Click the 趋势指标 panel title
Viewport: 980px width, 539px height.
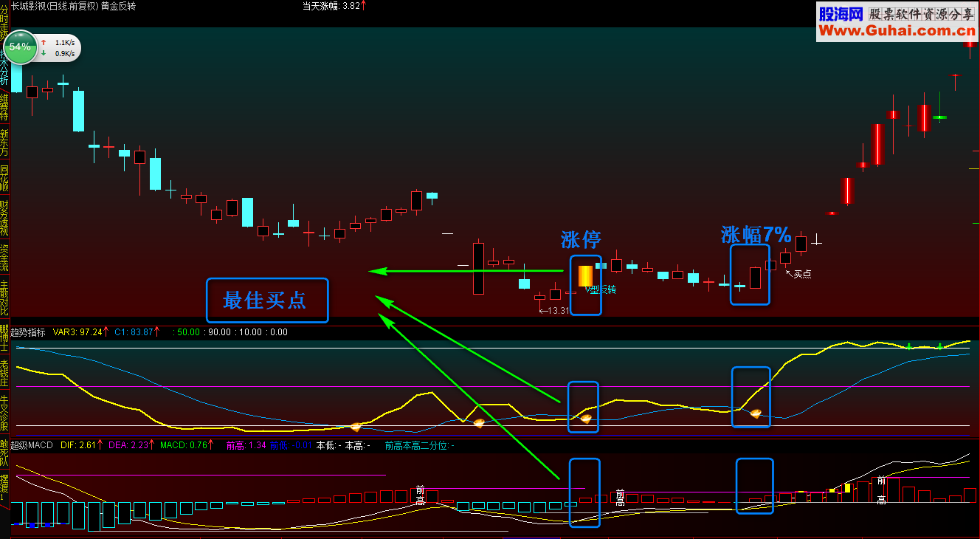click(28, 332)
